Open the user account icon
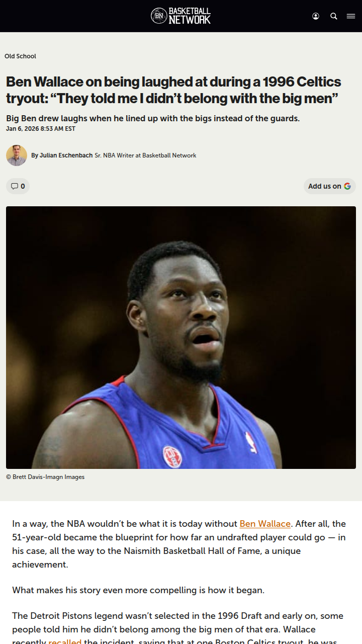Screen dimensions: 362x644 (x=316, y=16)
